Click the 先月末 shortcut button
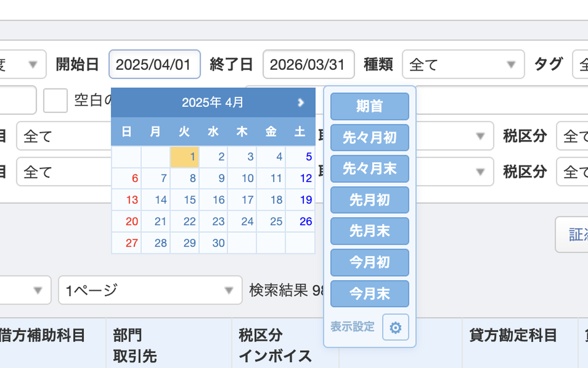Image resolution: width=588 pixels, height=368 pixels. coord(370,231)
